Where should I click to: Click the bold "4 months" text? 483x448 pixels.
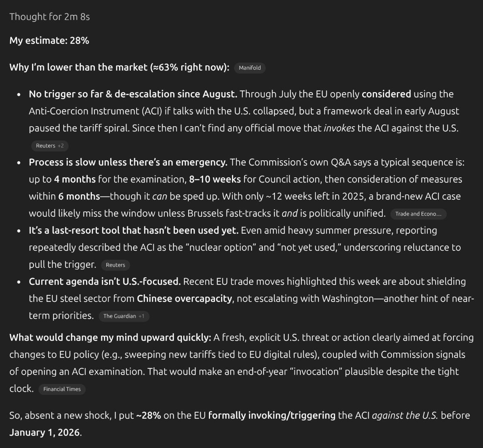pos(75,179)
